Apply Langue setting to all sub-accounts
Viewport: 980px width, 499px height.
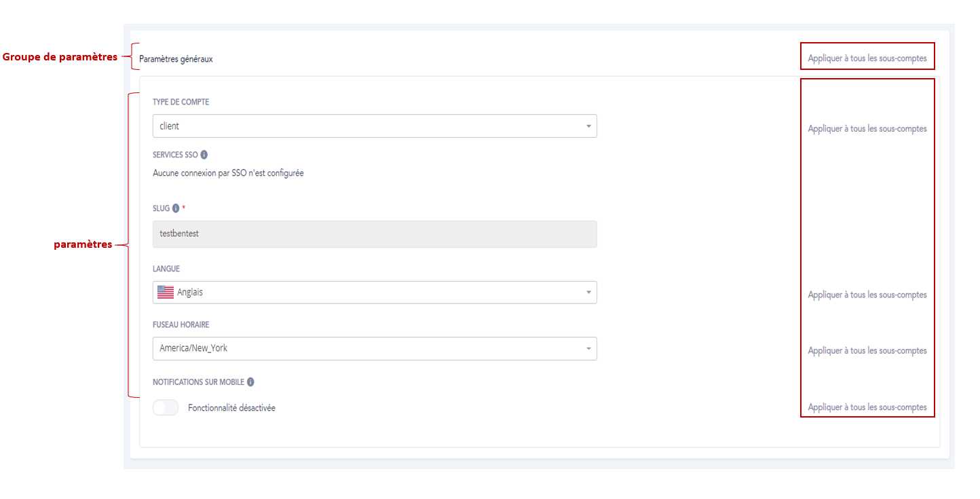pos(867,295)
